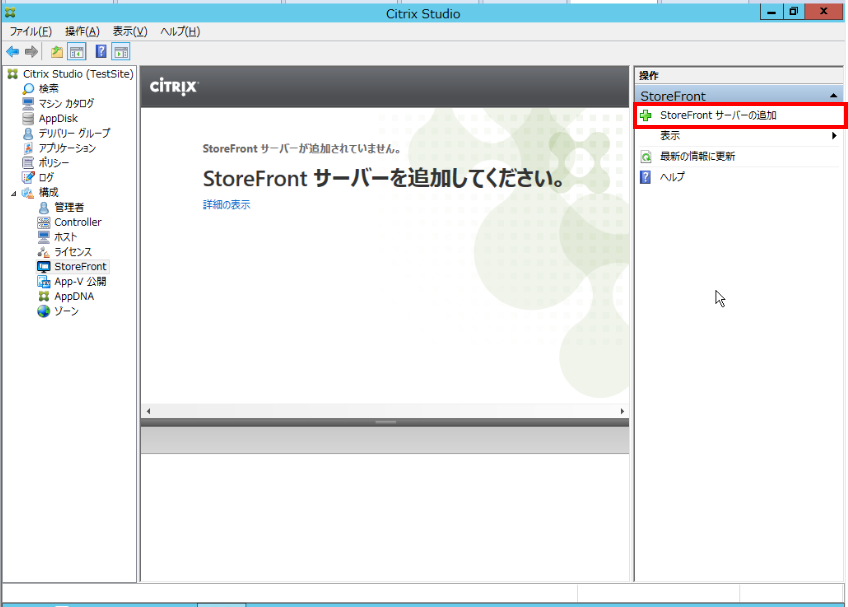The width and height of the screenshot is (848, 607).
Task: Select StoreFront in the tree
Action: [80, 267]
